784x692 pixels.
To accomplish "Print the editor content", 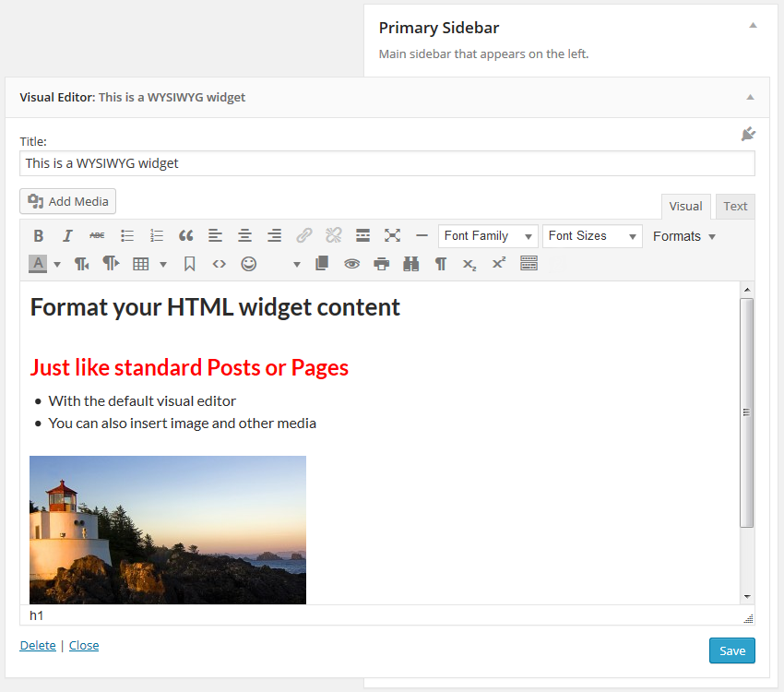I will coord(381,263).
